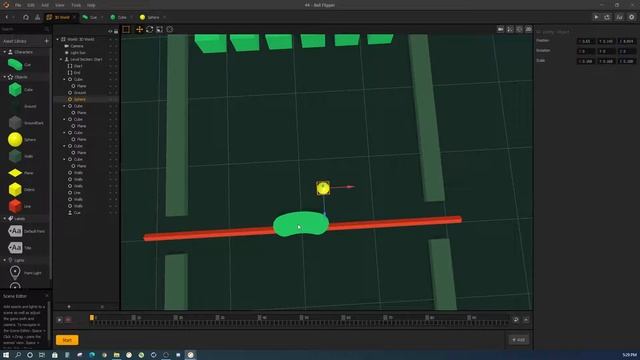The image size is (640, 360).
Task: Open the settings gear icon
Action: [x=631, y=17]
